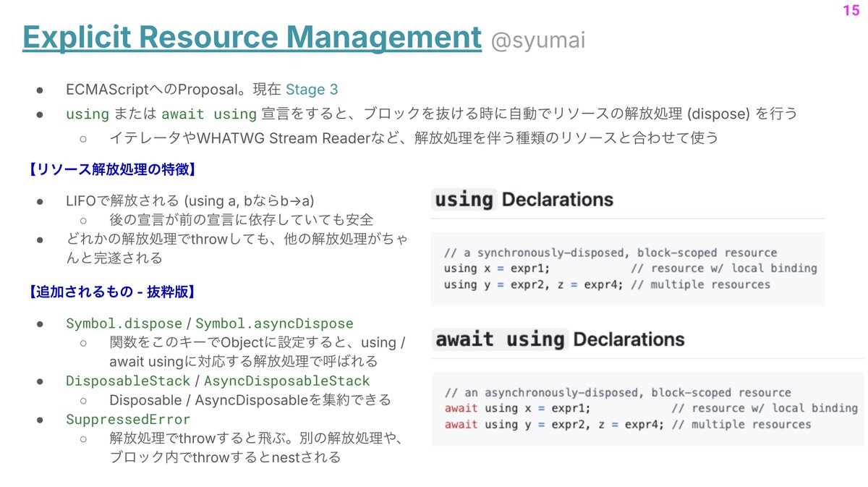Click the 'SuppressedError' code text

pyautogui.click(x=128, y=420)
